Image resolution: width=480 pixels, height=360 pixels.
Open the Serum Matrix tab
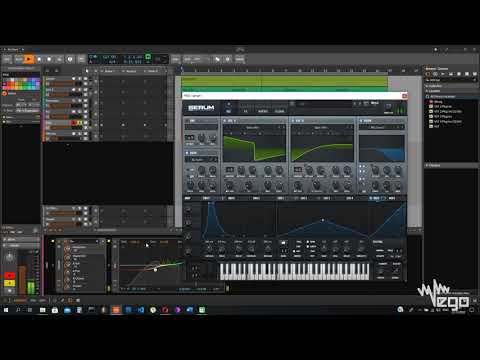tap(263, 111)
